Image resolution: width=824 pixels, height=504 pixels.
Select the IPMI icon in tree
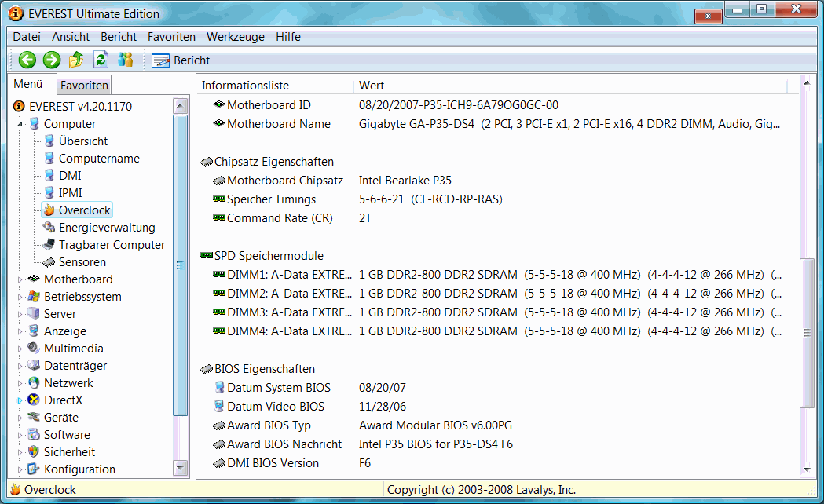pos(49,192)
